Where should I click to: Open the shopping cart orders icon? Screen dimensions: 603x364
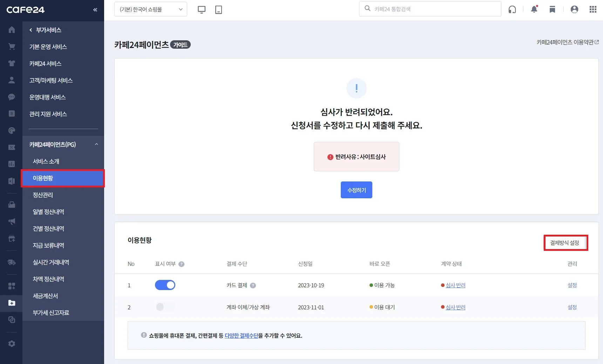12,47
